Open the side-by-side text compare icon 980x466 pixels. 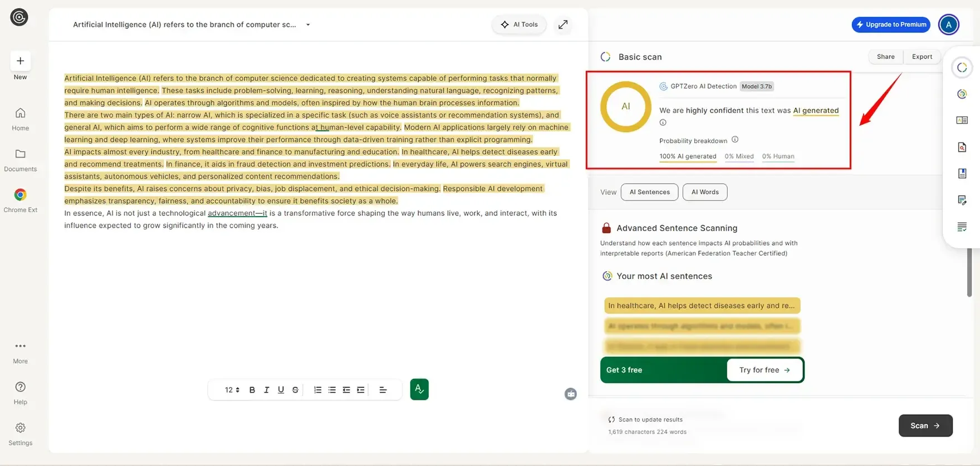pyautogui.click(x=962, y=120)
